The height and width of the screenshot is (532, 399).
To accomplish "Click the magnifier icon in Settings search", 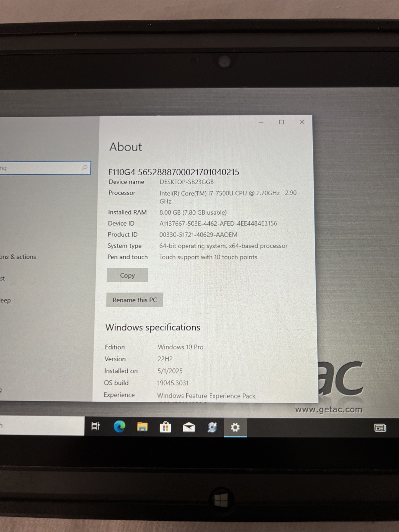I will coord(85,168).
